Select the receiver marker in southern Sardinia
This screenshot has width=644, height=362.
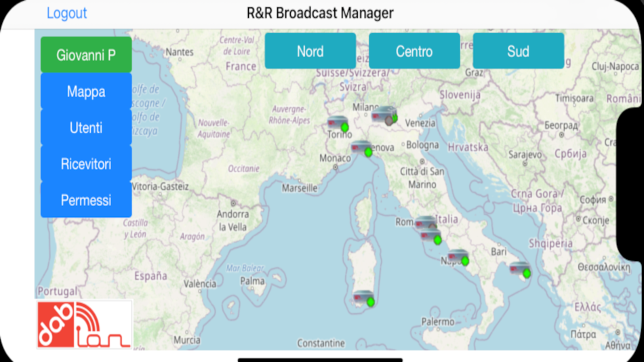click(364, 299)
